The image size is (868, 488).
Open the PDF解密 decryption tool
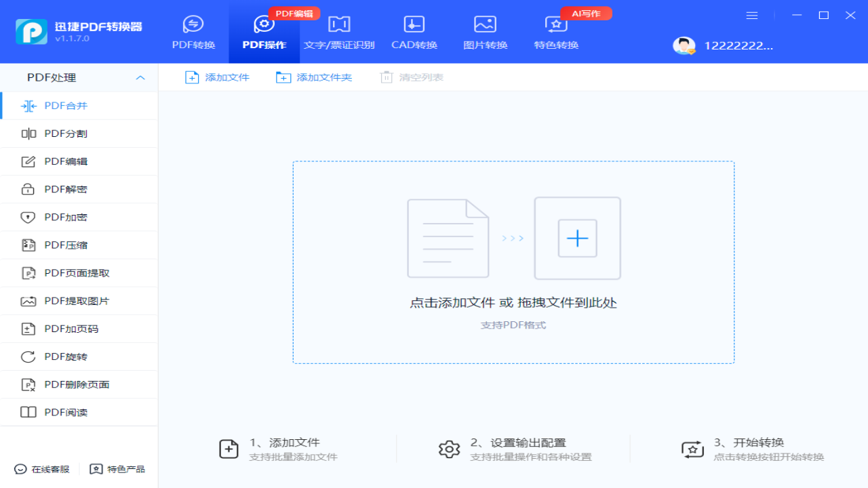click(66, 189)
